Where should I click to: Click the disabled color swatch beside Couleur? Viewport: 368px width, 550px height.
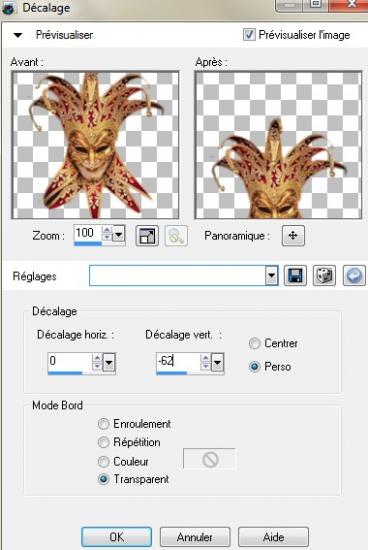coord(209,459)
